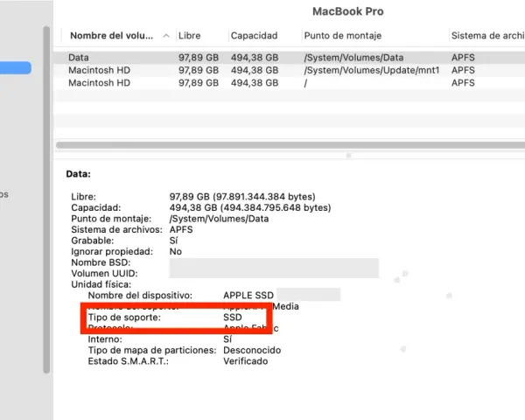Click the Capacidad value 494.384.795.648 bytes
The height and width of the screenshot is (420, 525).
pos(250,207)
